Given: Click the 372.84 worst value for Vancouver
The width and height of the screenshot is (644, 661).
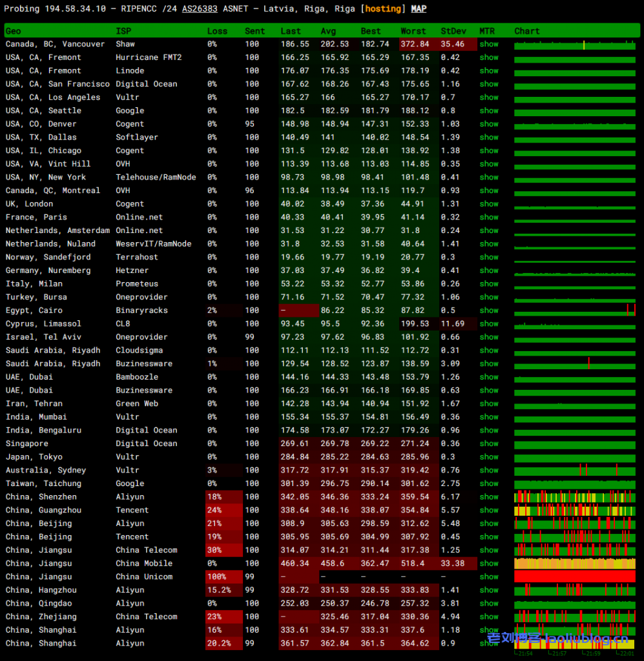Looking at the screenshot, I should pyautogui.click(x=415, y=44).
